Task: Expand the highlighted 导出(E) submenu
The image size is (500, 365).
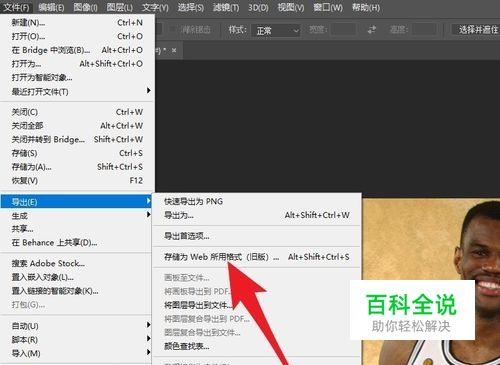Action: [x=76, y=202]
